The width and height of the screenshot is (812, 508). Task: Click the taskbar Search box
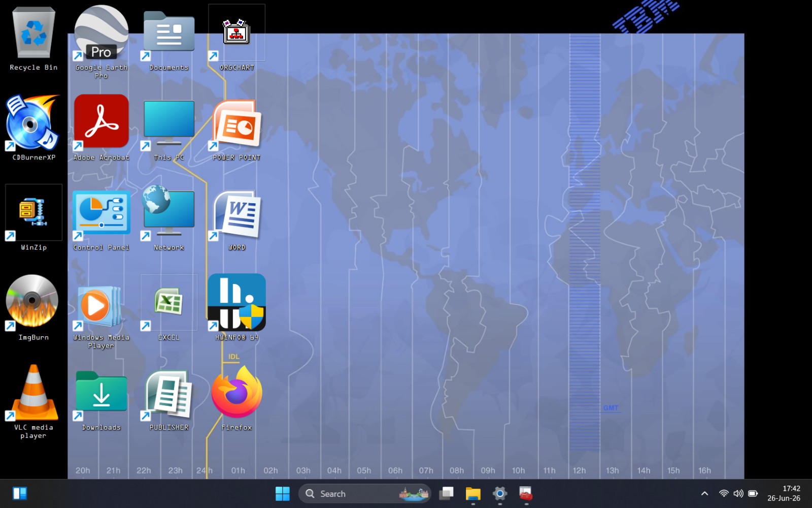tap(364, 493)
